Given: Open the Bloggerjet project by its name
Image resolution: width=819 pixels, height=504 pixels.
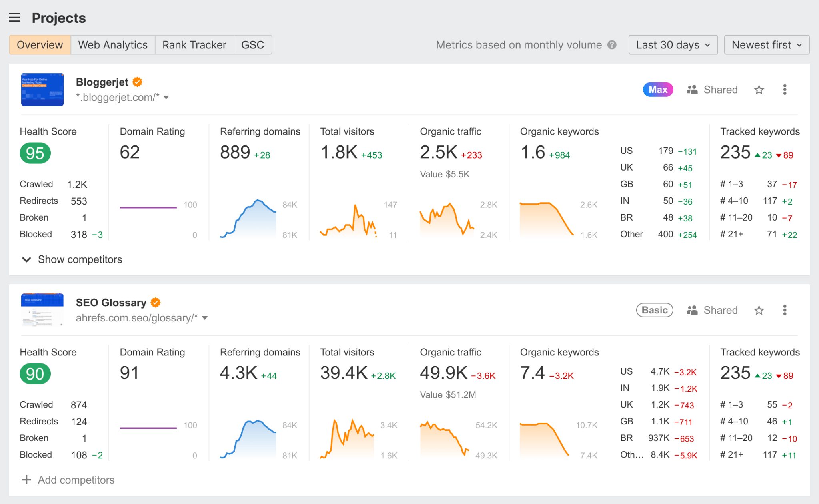Looking at the screenshot, I should pos(102,82).
